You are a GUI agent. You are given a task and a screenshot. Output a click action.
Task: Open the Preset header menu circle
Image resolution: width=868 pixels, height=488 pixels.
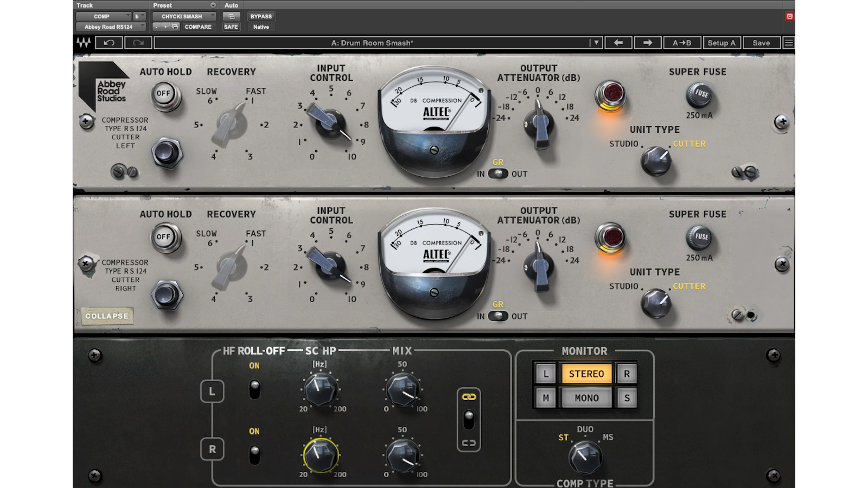coord(213,5)
